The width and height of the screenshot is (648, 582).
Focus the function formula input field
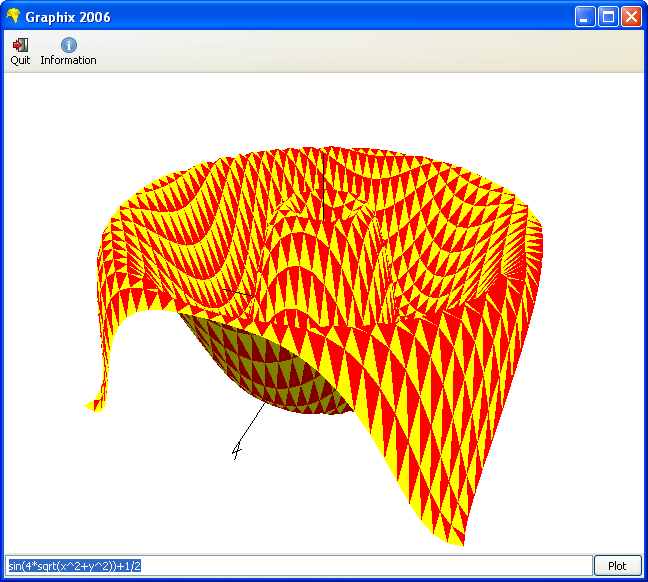click(299, 565)
